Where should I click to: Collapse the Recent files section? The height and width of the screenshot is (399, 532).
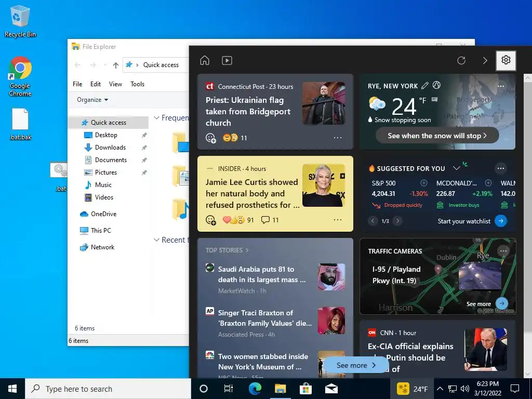[156, 240]
